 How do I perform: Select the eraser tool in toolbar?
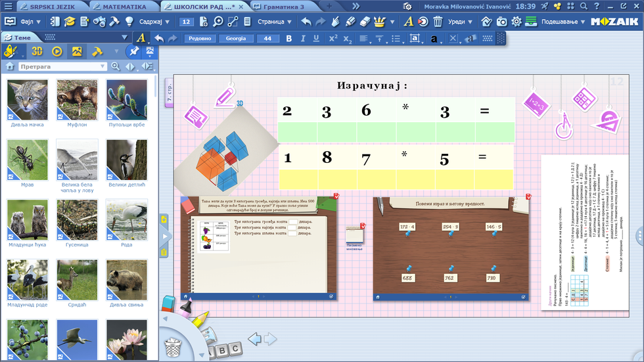point(365,22)
